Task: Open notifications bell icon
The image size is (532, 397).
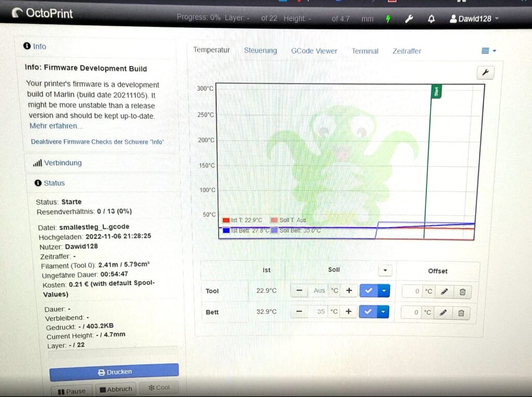Action: (x=431, y=19)
